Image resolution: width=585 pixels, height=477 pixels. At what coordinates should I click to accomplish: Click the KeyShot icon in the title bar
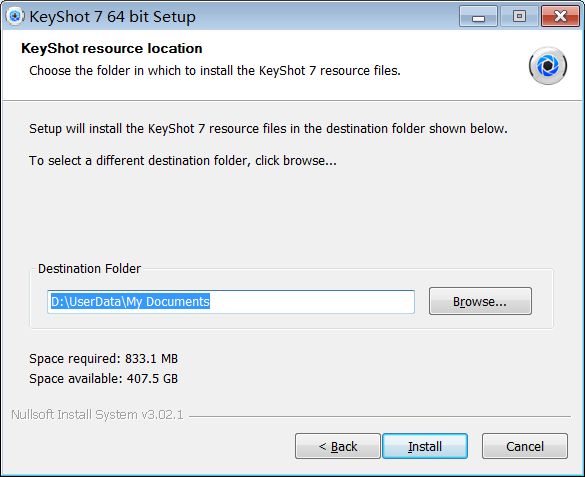click(15, 16)
